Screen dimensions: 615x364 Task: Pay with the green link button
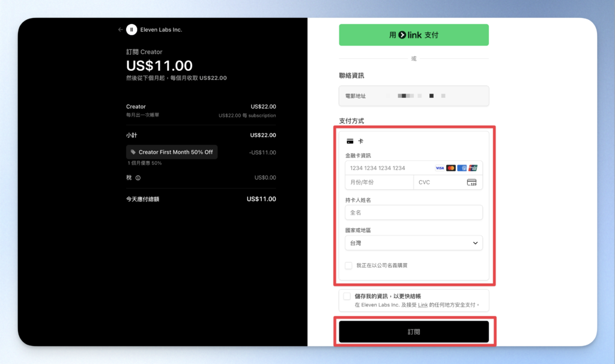point(414,35)
